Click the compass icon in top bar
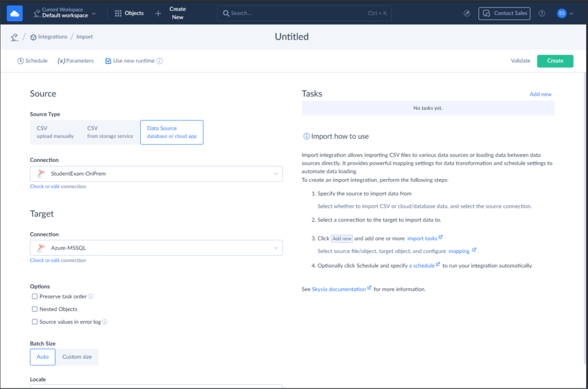Viewport: 588px width, 389px height. point(467,13)
